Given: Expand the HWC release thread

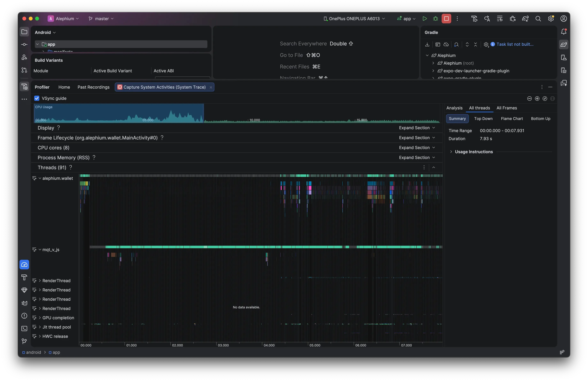Looking at the screenshot, I should (x=40, y=336).
